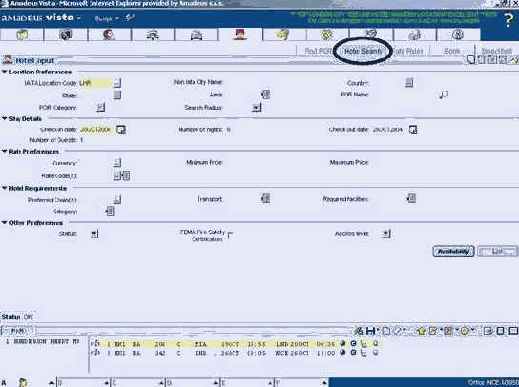Open the Transport selection list icon
This screenshot has height=387, width=519.
click(266, 199)
